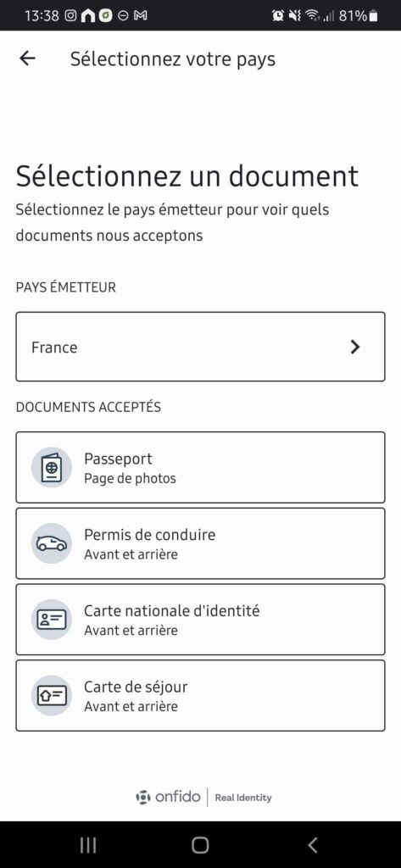The height and width of the screenshot is (868, 401).
Task: Tap the chevron beside France
Action: [355, 347]
